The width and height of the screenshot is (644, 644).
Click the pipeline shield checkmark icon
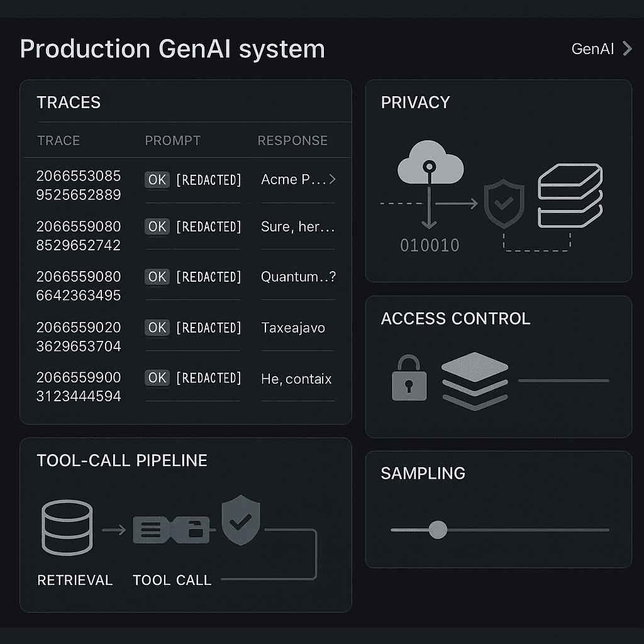coord(241,520)
